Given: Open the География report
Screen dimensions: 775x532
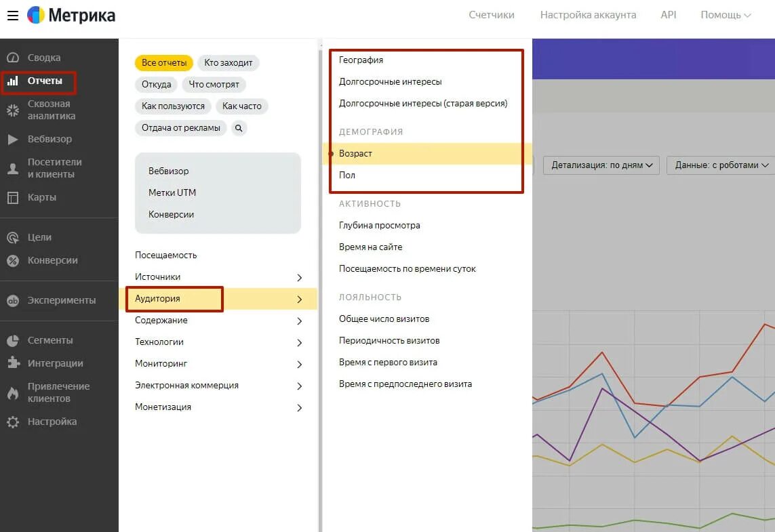Looking at the screenshot, I should [361, 60].
